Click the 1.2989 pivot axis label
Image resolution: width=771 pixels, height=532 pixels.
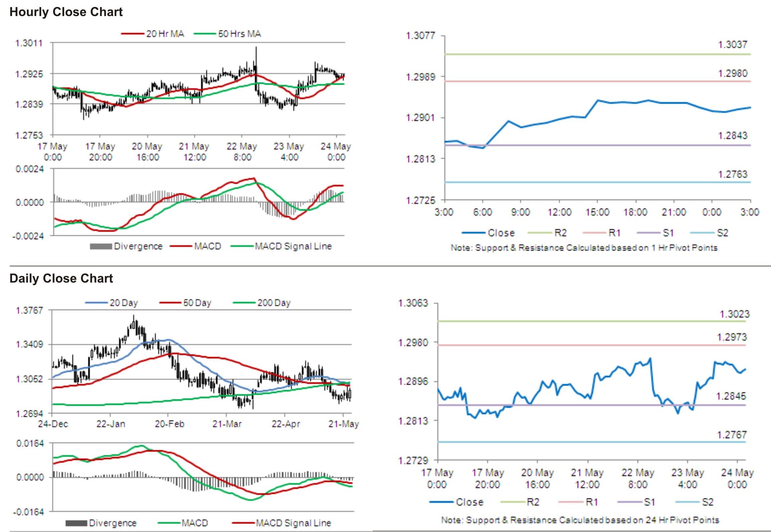(421, 77)
